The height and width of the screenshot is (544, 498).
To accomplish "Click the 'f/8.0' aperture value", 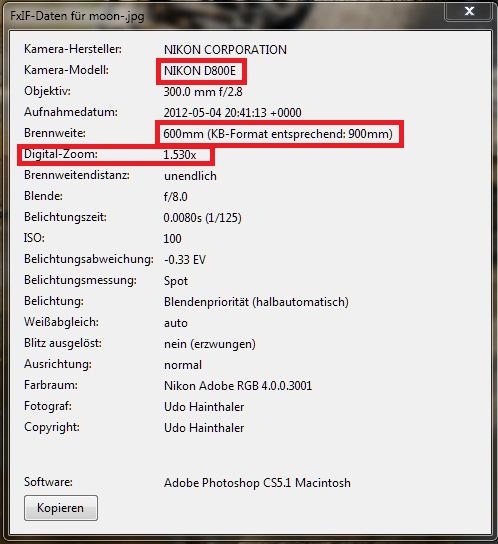I will [176, 197].
